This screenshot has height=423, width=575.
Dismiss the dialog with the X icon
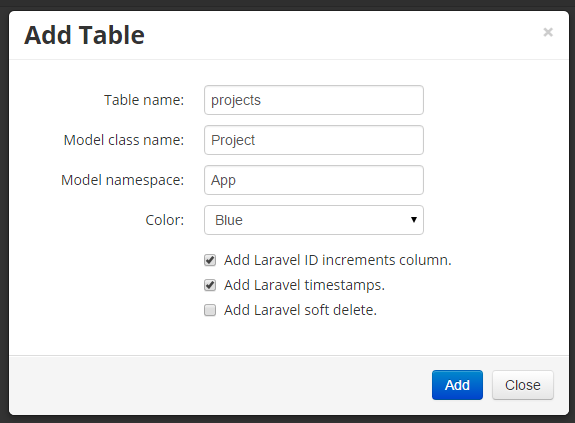pyautogui.click(x=548, y=32)
